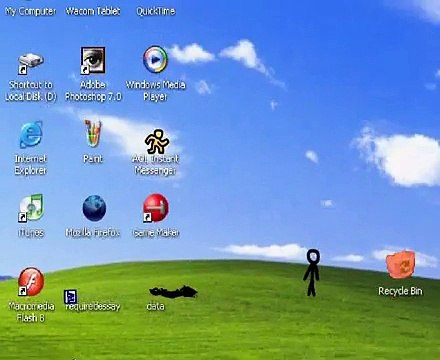Click the 'Windows Media Player' text label
Screen dimensions: 440x360
coord(155,90)
